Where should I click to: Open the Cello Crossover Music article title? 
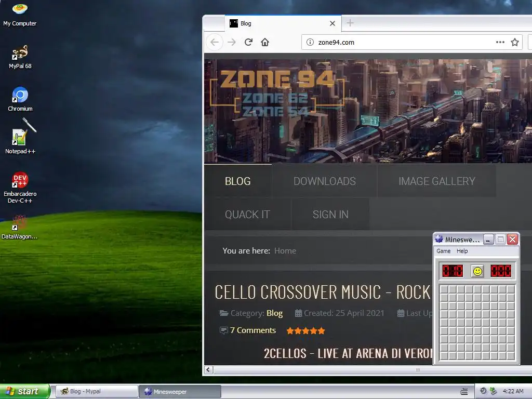coord(322,292)
